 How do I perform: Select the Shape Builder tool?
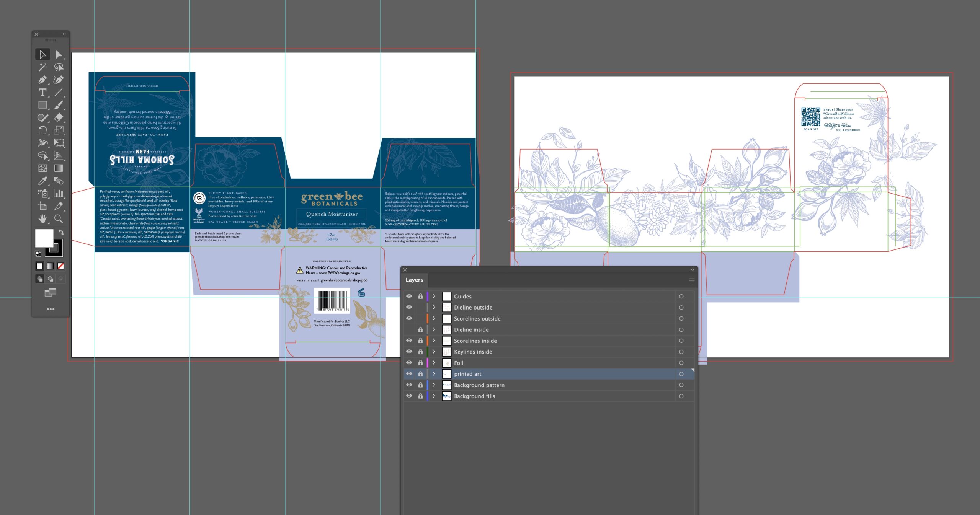pyautogui.click(x=42, y=155)
